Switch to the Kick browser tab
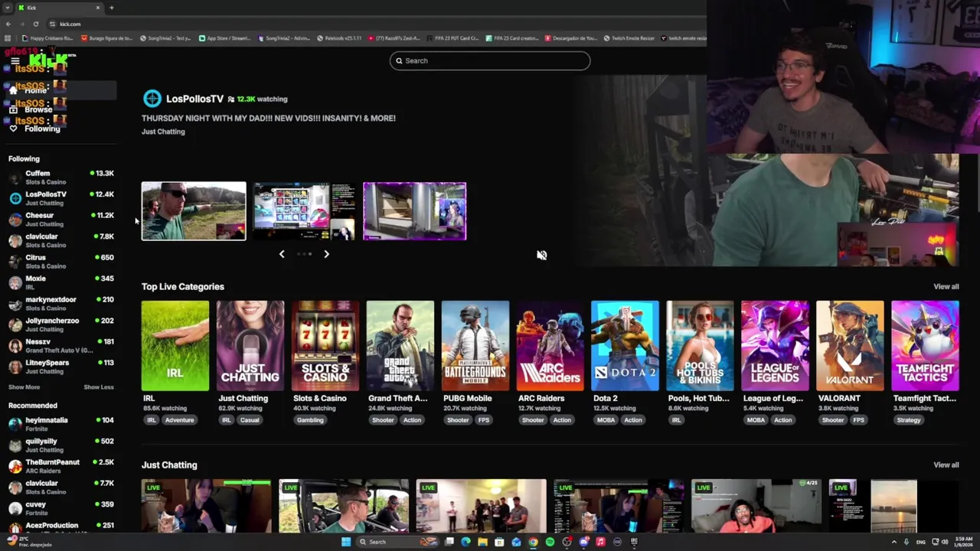 pyautogui.click(x=60, y=8)
